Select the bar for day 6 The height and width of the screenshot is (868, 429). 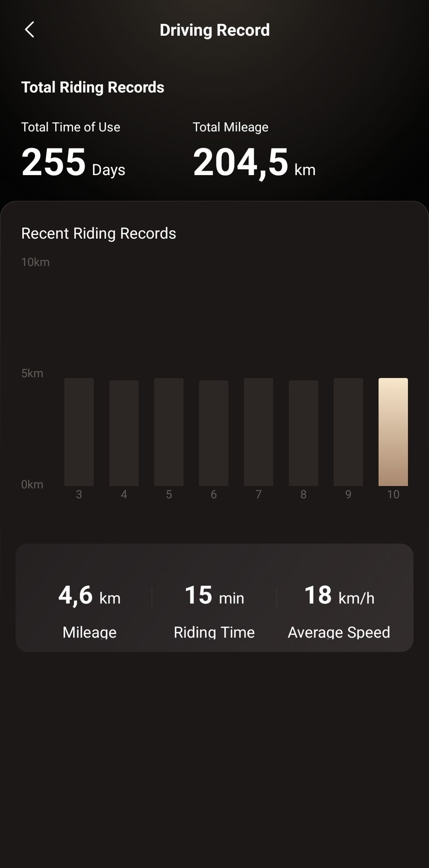[x=214, y=432]
